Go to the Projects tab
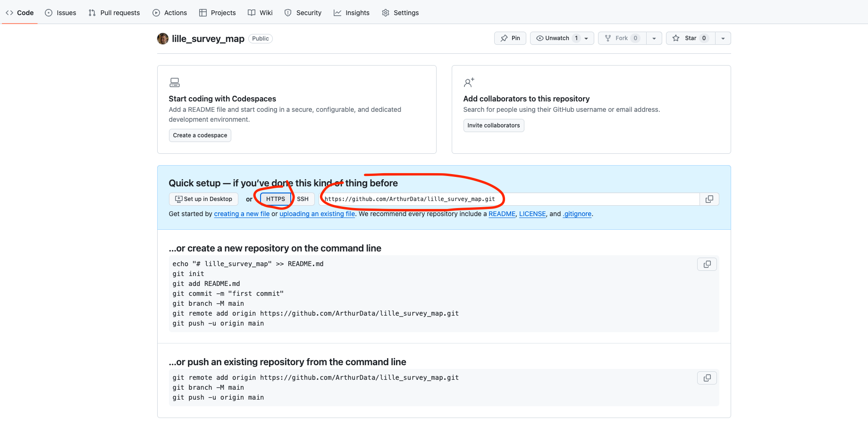Screen dimensions: 868x427 218,13
